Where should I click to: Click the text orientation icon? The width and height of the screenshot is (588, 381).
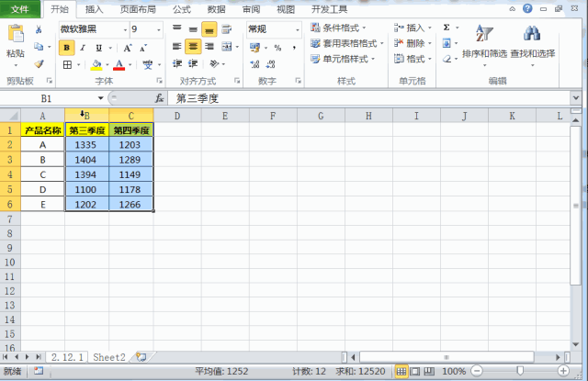(214, 63)
